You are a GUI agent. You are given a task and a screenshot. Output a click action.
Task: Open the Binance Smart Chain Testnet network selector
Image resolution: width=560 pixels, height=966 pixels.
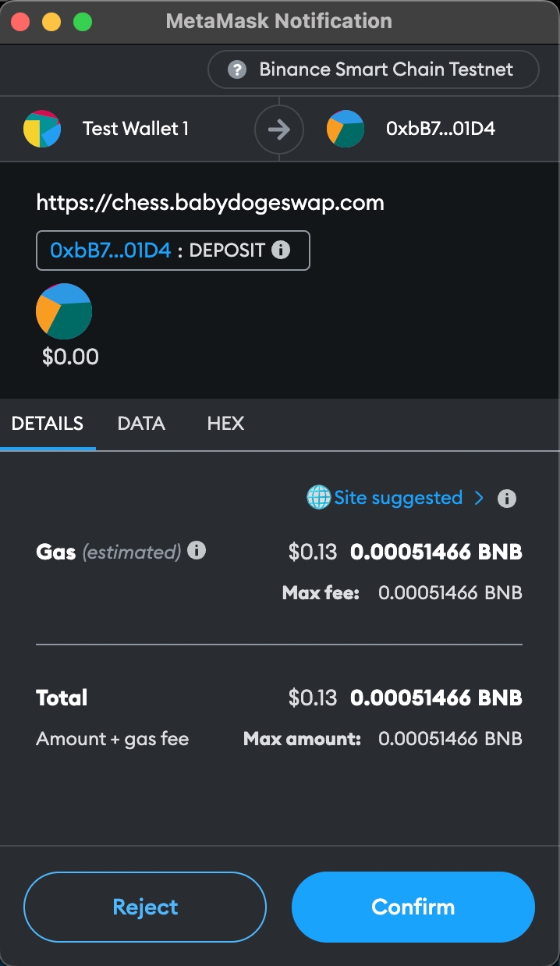pos(374,69)
